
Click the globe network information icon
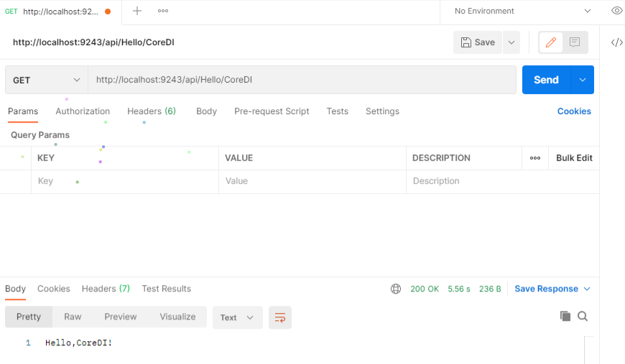tap(396, 289)
